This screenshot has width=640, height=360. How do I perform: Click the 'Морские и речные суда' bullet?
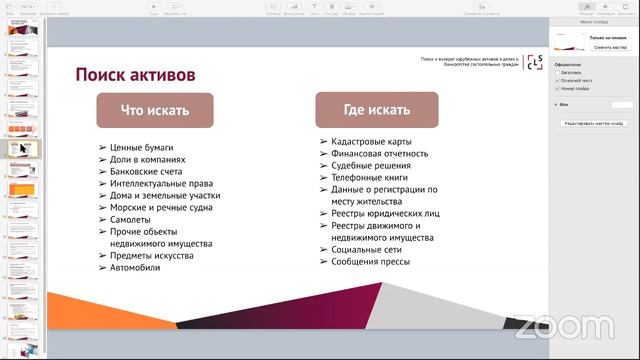tap(161, 207)
